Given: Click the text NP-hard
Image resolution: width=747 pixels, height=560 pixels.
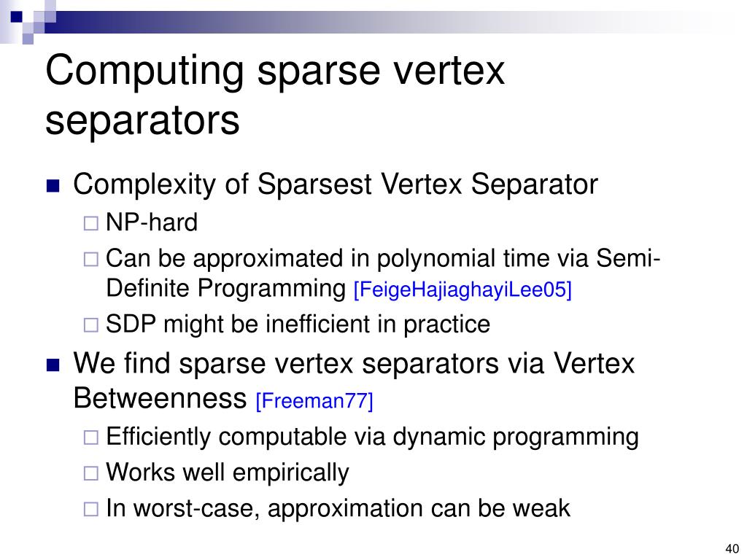Looking at the screenshot, I should click(x=152, y=222).
